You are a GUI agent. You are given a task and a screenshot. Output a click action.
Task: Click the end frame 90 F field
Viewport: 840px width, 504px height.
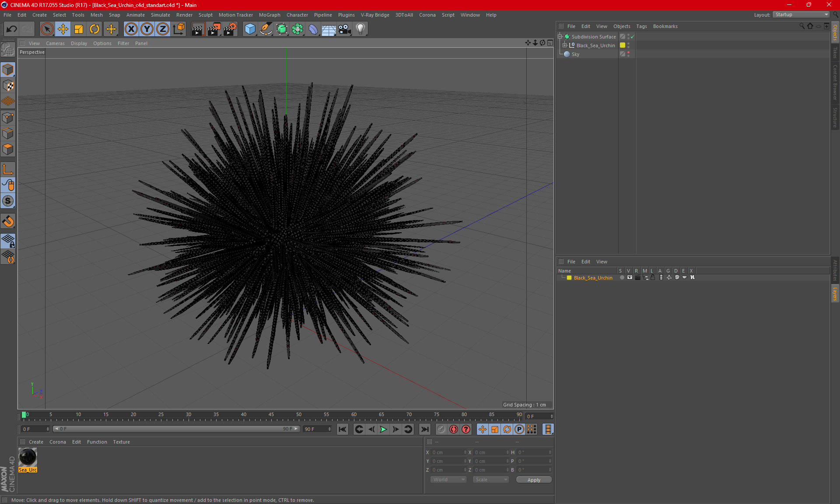point(317,429)
